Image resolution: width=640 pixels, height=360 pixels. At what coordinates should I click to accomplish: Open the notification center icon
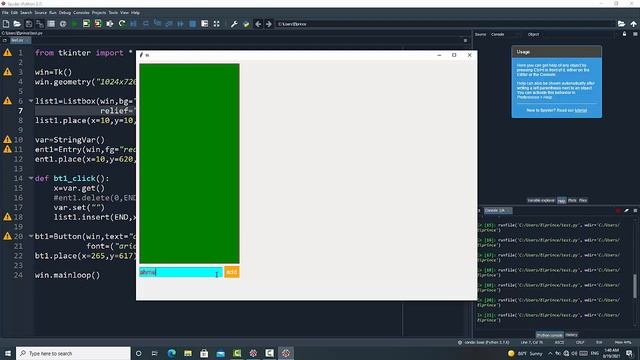[629, 353]
